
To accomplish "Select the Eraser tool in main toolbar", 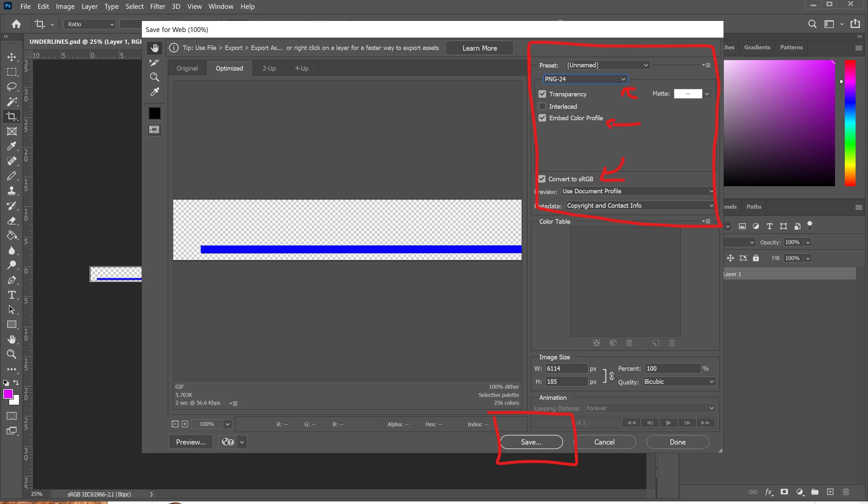I will [x=12, y=221].
